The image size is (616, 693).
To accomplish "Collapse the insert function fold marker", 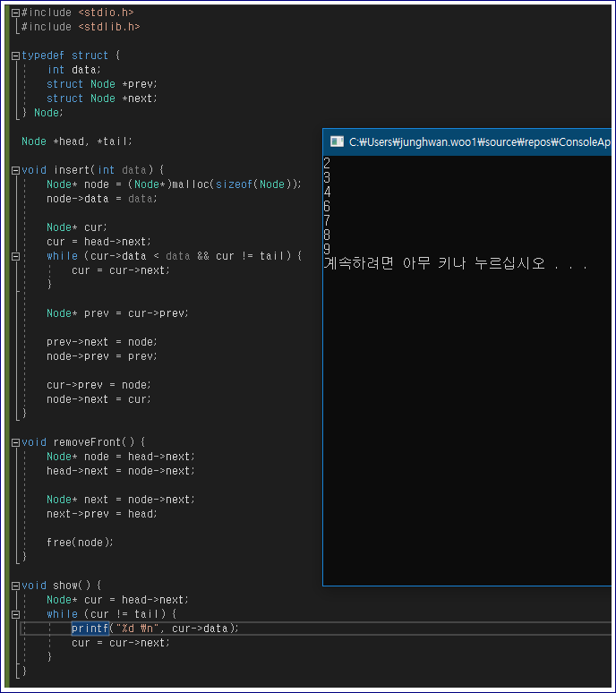I will 15,170.
